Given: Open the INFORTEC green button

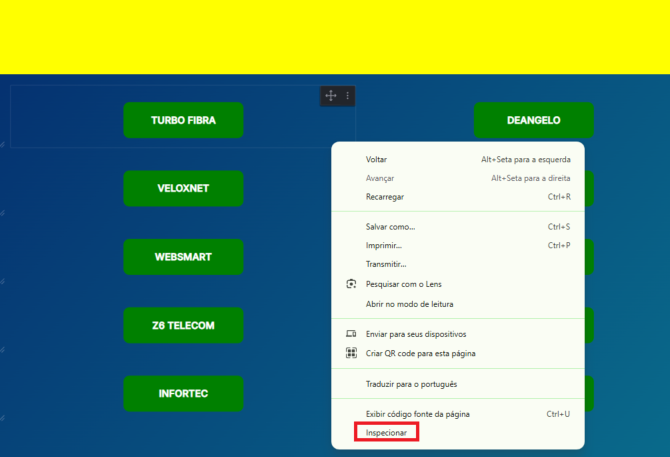Looking at the screenshot, I should [x=183, y=393].
